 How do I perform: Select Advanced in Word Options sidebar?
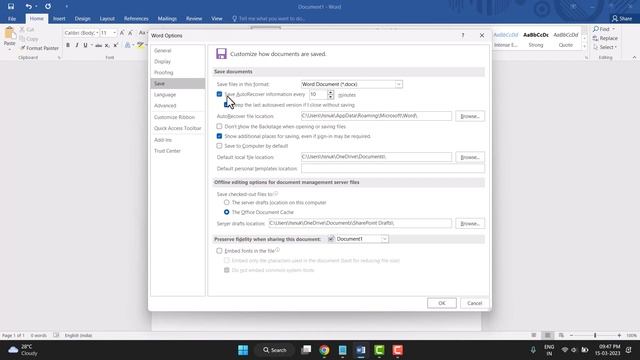(178, 106)
